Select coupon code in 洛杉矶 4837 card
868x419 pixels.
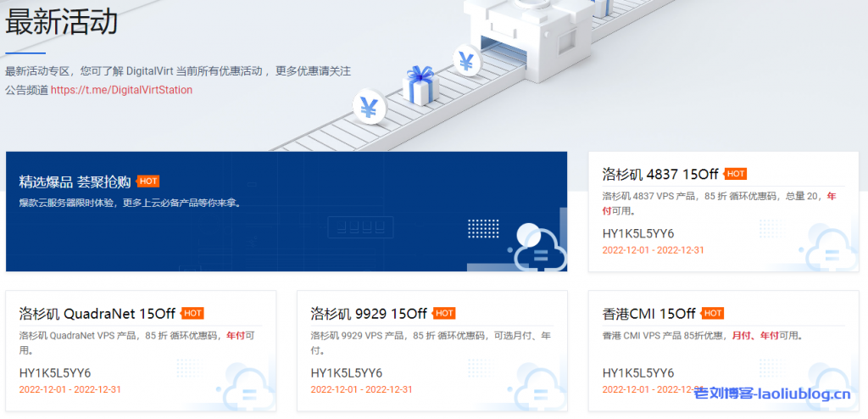(638, 233)
